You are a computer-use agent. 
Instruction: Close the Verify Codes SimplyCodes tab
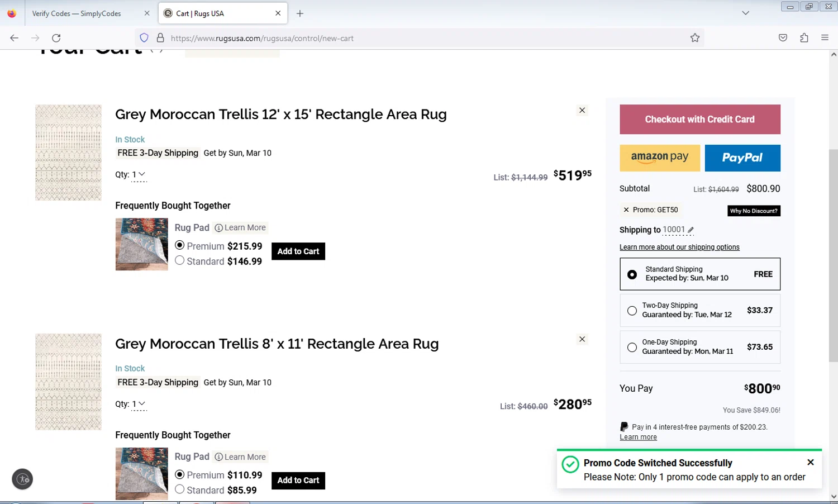pos(147,13)
